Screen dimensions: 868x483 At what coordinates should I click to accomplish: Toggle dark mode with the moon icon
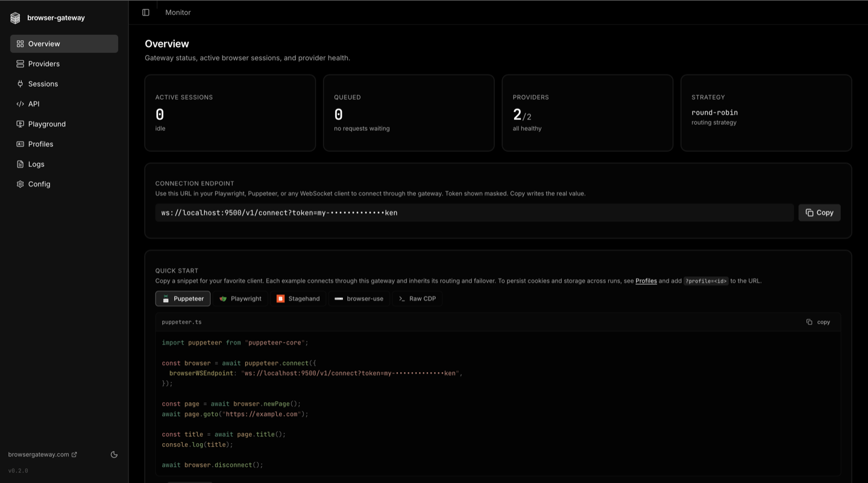click(x=114, y=455)
